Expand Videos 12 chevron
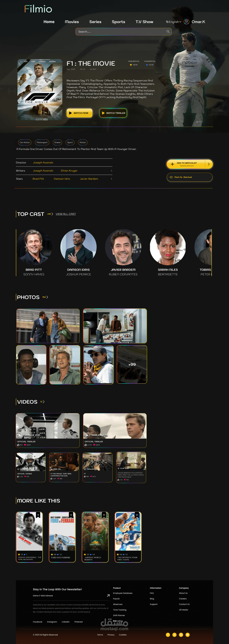The height and width of the screenshot is (644, 229). tap(44, 402)
